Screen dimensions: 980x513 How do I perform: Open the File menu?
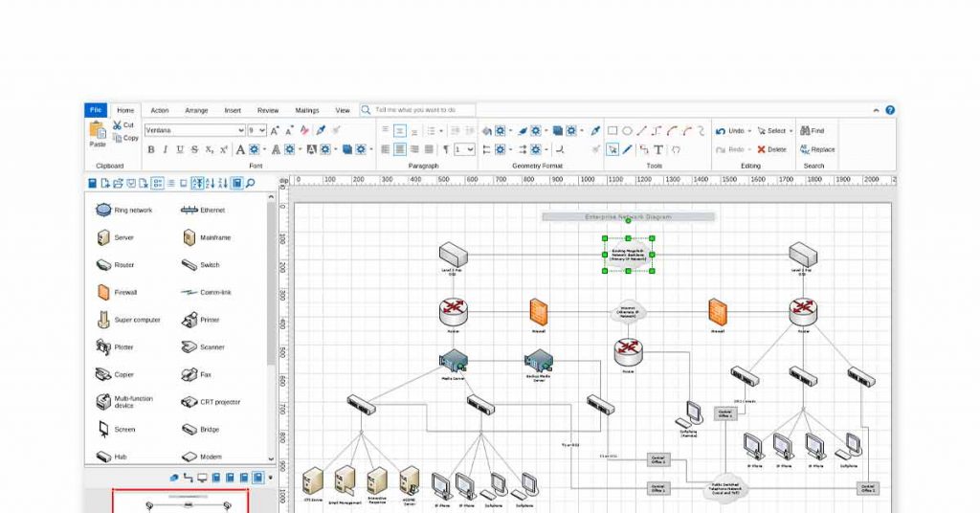[x=96, y=110]
